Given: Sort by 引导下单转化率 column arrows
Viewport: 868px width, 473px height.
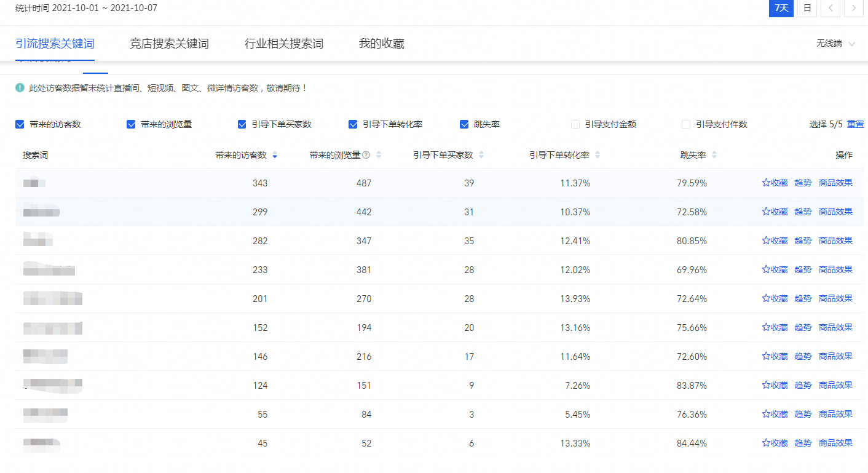Looking at the screenshot, I should tap(598, 155).
